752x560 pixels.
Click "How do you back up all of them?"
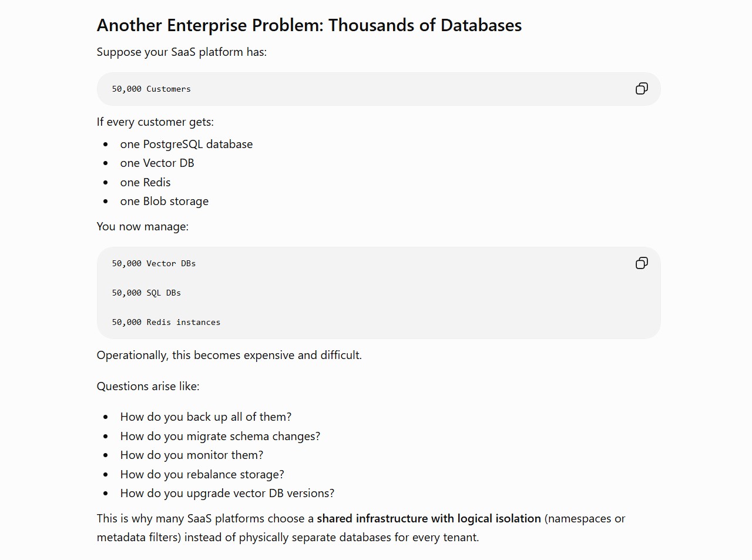206,417
